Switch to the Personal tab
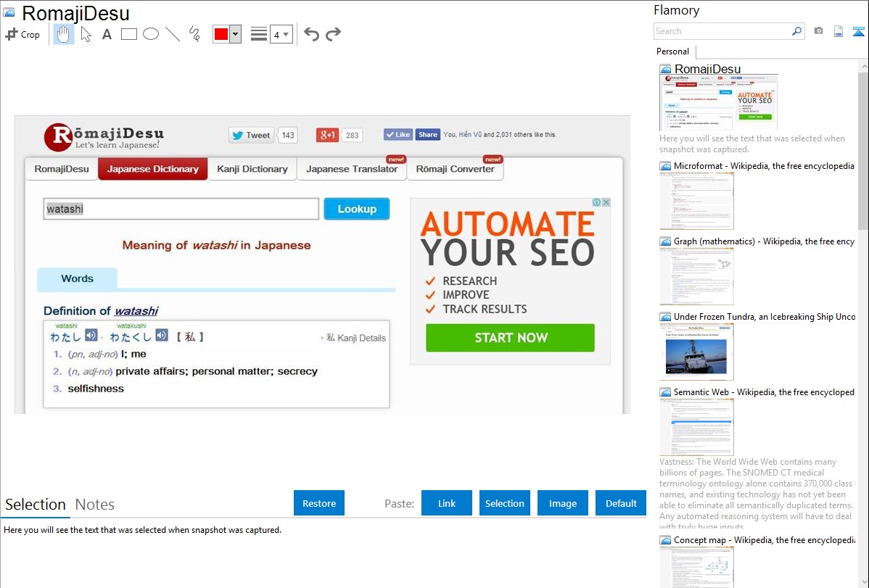Viewport: 869px width, 588px height. click(x=672, y=51)
